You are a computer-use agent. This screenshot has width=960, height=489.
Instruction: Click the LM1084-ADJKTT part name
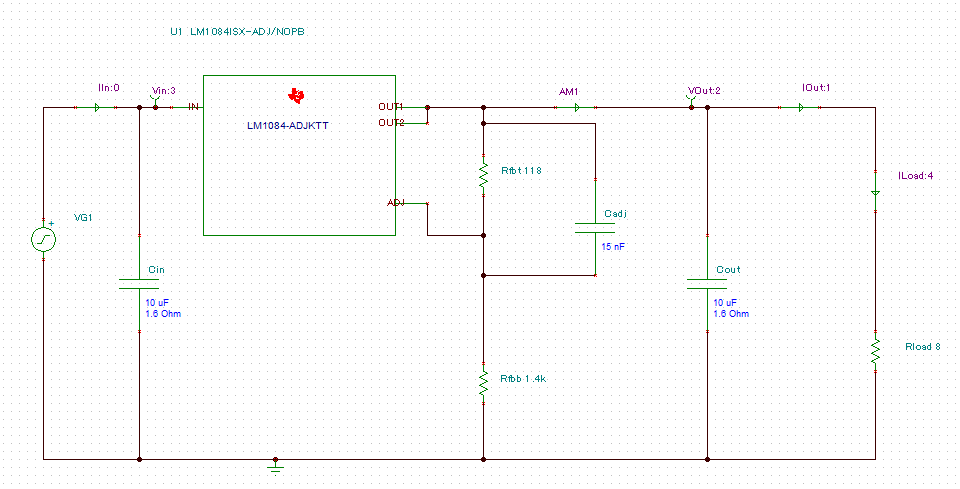(x=288, y=125)
